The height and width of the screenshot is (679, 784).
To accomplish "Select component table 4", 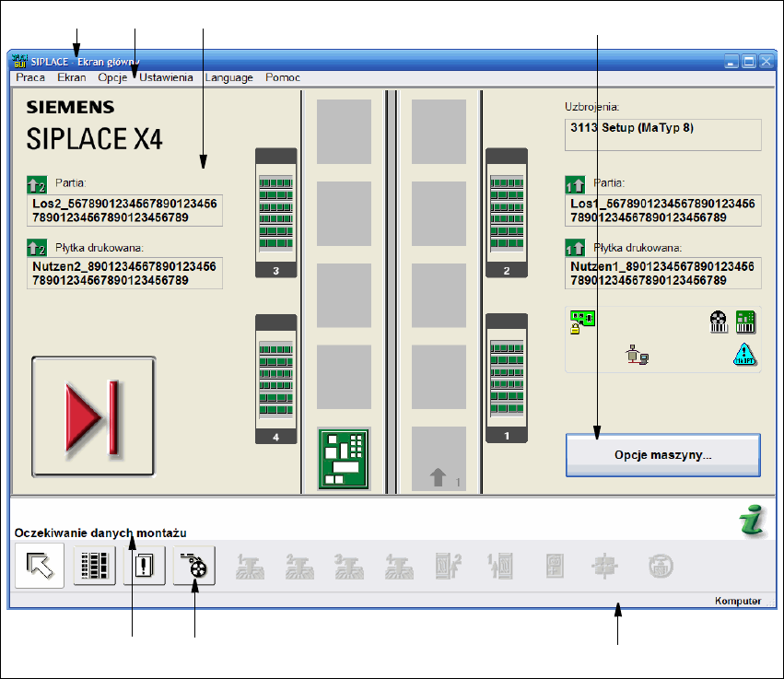I will (276, 379).
